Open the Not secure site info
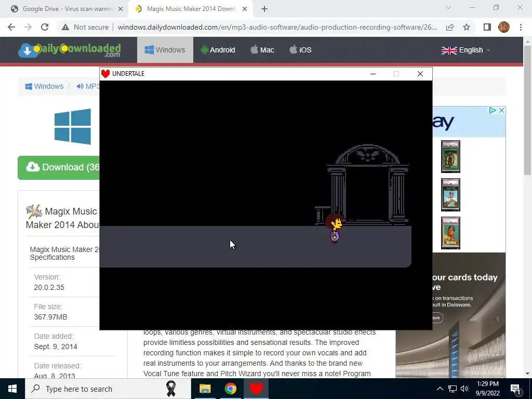 pyautogui.click(x=85, y=27)
